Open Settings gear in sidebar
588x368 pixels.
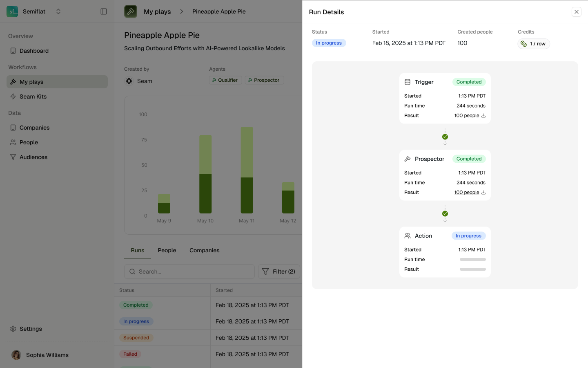point(13,329)
